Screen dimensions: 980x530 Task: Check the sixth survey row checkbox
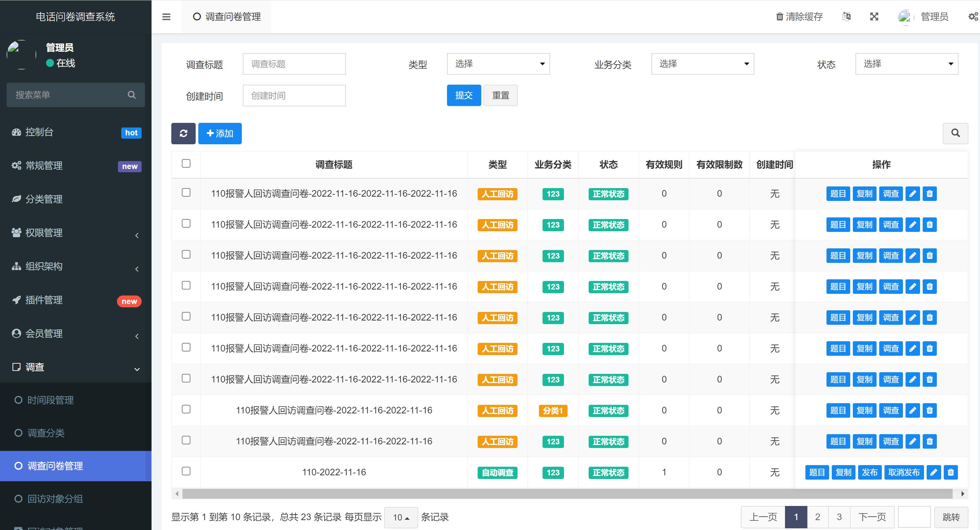186,348
